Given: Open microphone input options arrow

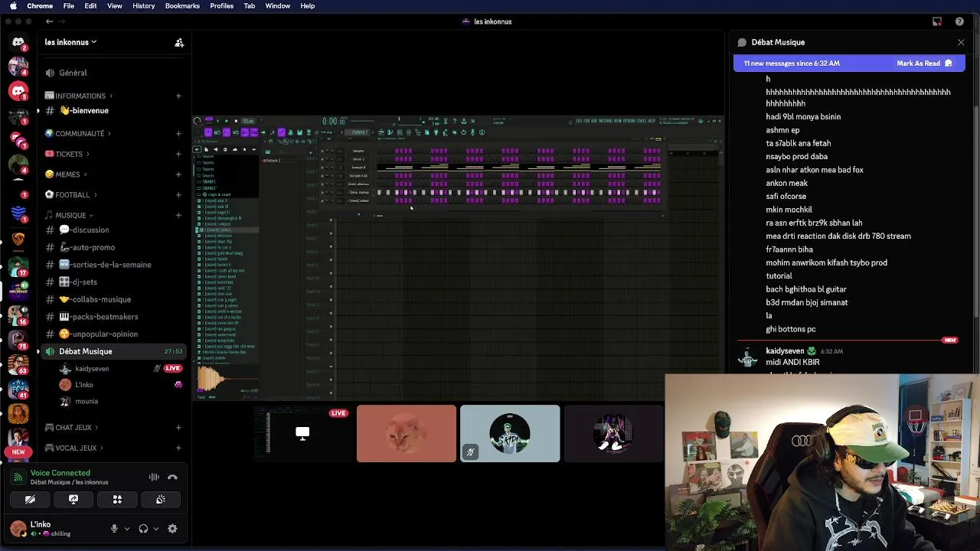Looking at the screenshot, I should 126,529.
